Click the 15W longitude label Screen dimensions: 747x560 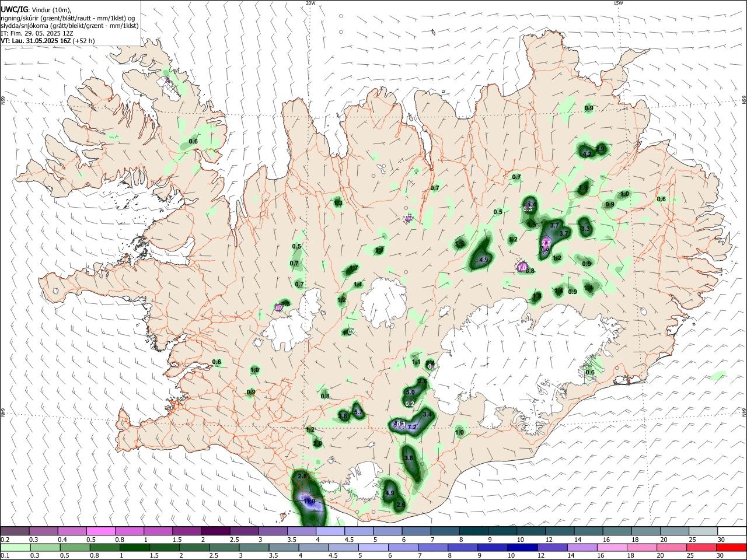point(617,3)
